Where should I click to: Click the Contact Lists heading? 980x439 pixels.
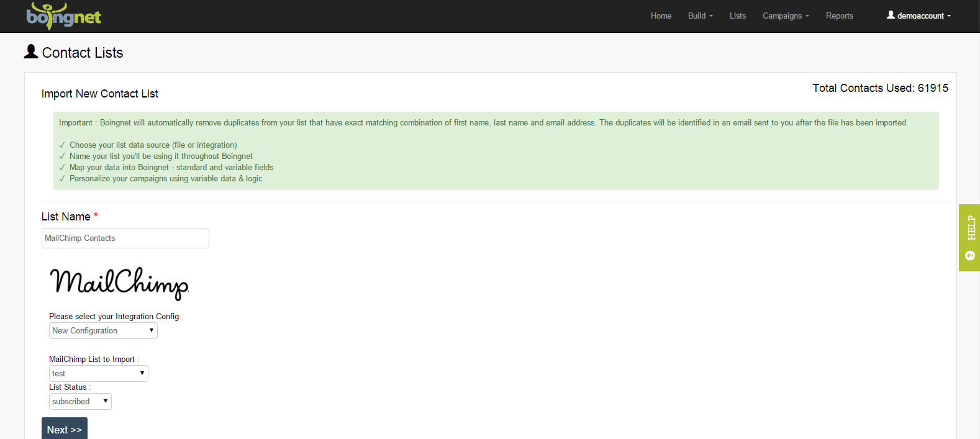click(x=83, y=53)
